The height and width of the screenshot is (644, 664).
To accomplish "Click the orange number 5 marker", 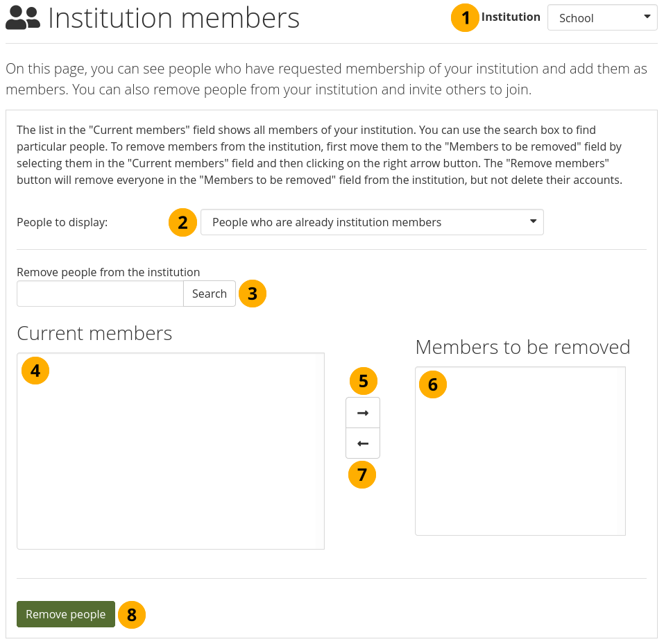I will [x=363, y=381].
